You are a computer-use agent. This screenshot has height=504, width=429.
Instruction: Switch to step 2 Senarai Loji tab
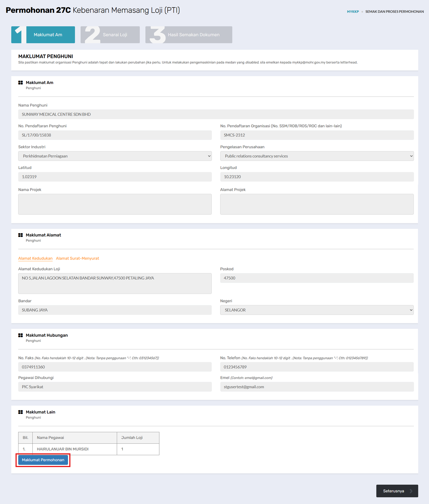pyautogui.click(x=110, y=35)
